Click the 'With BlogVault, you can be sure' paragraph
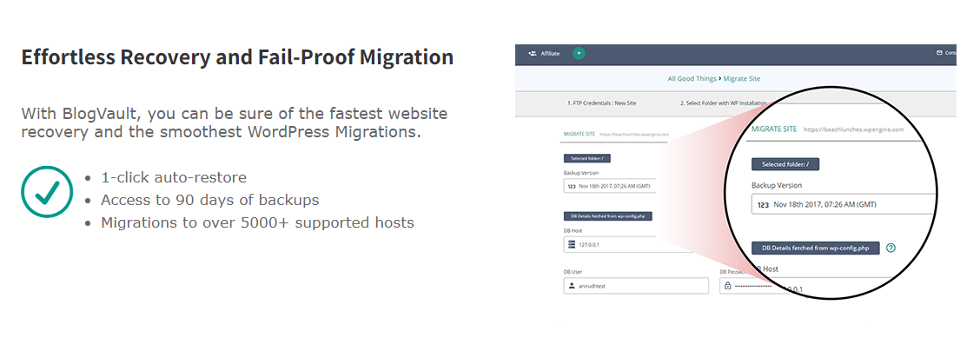The width and height of the screenshot is (980, 338). [235, 123]
